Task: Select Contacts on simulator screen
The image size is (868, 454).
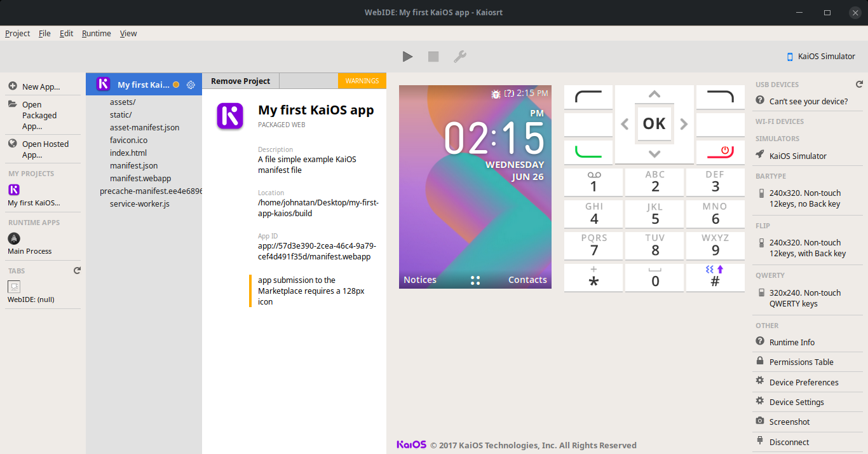Action: point(527,280)
